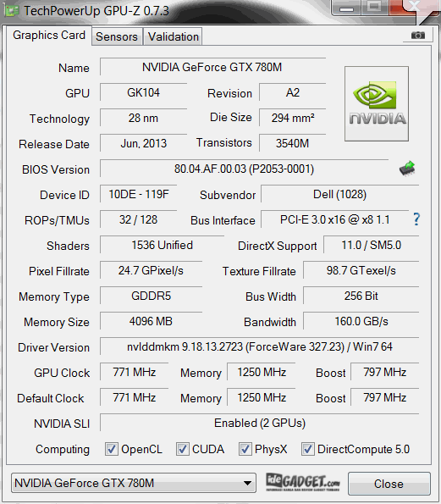Click the Transistors field 3540M
441x504 pixels.
click(292, 143)
